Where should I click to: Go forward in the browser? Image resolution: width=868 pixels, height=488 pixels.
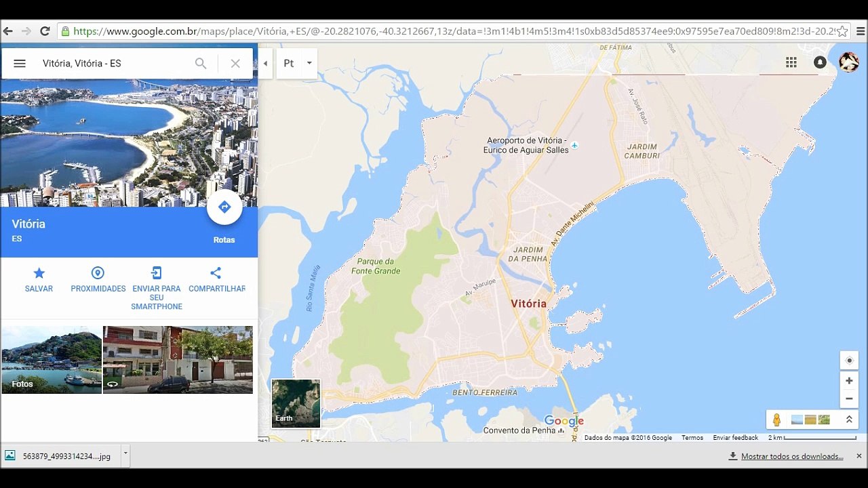26,31
